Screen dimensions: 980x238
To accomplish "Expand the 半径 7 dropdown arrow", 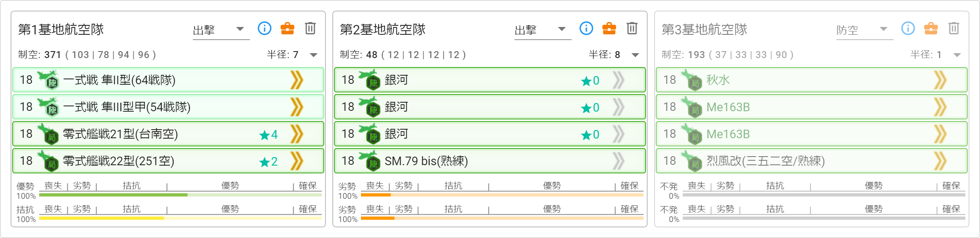I will pyautogui.click(x=314, y=55).
